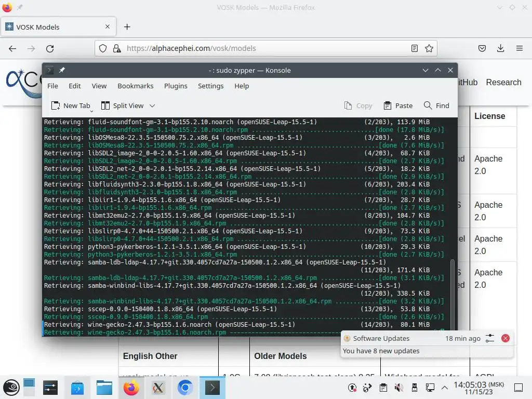
Task: Expand the Split View dropdown chevron
Action: pyautogui.click(x=152, y=106)
